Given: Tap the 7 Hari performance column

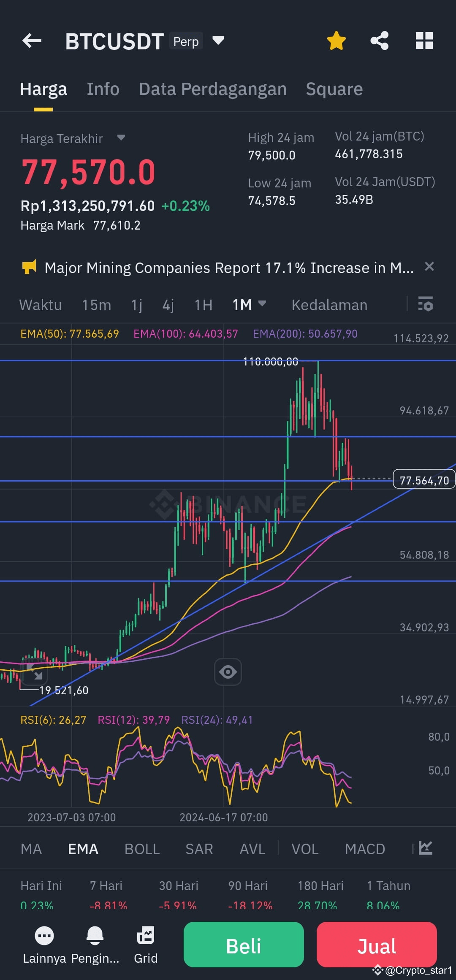Looking at the screenshot, I should click(108, 894).
